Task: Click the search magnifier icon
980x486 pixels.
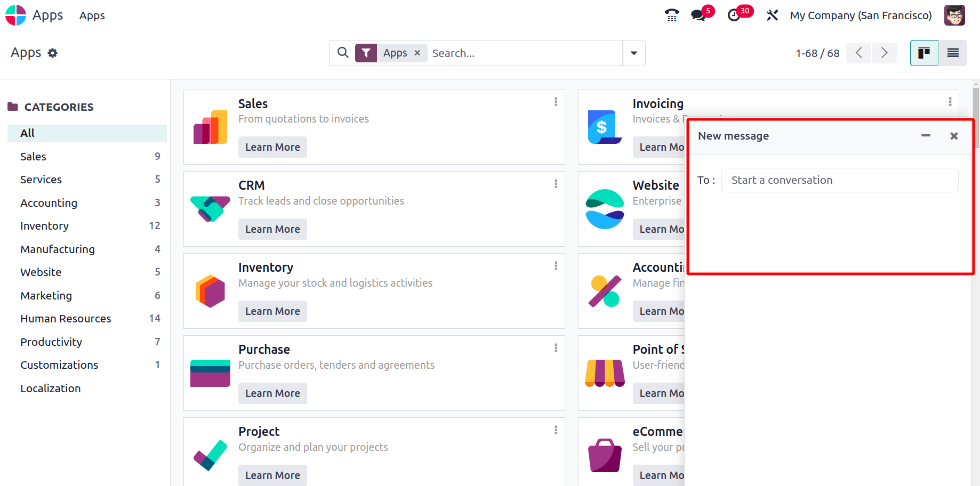Action: point(343,53)
